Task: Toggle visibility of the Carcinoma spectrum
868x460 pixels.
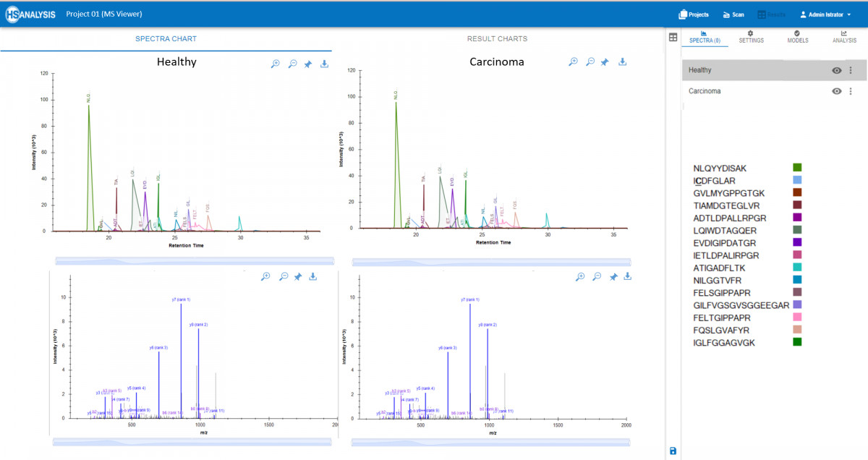Action: point(836,91)
